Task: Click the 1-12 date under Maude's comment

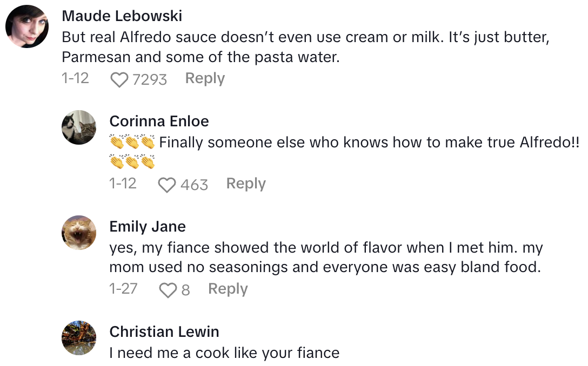Action: tap(76, 78)
